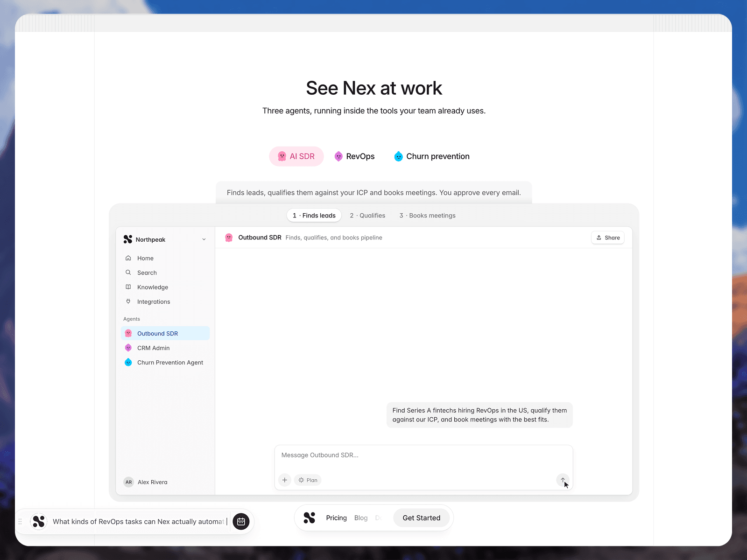Click the Get Started button

coord(422,518)
